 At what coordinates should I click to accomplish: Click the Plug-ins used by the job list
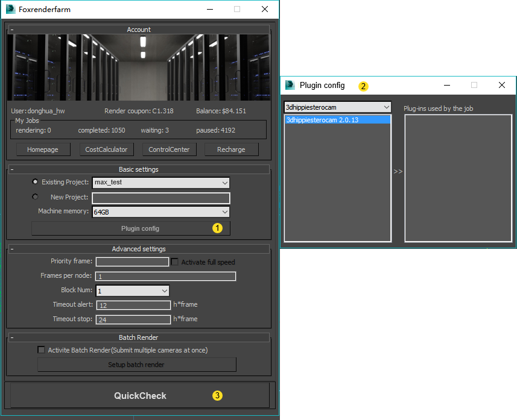click(x=458, y=178)
